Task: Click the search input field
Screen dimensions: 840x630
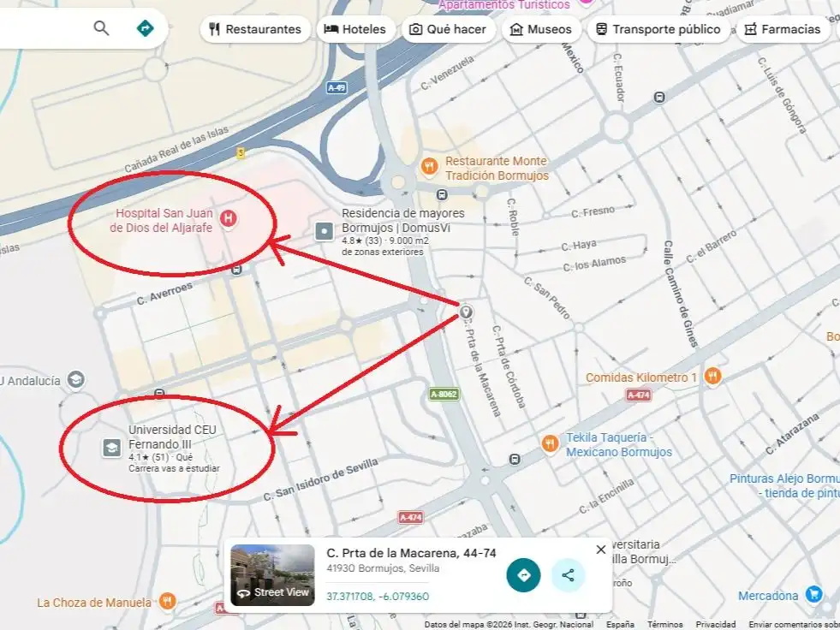Action: pyautogui.click(x=43, y=28)
